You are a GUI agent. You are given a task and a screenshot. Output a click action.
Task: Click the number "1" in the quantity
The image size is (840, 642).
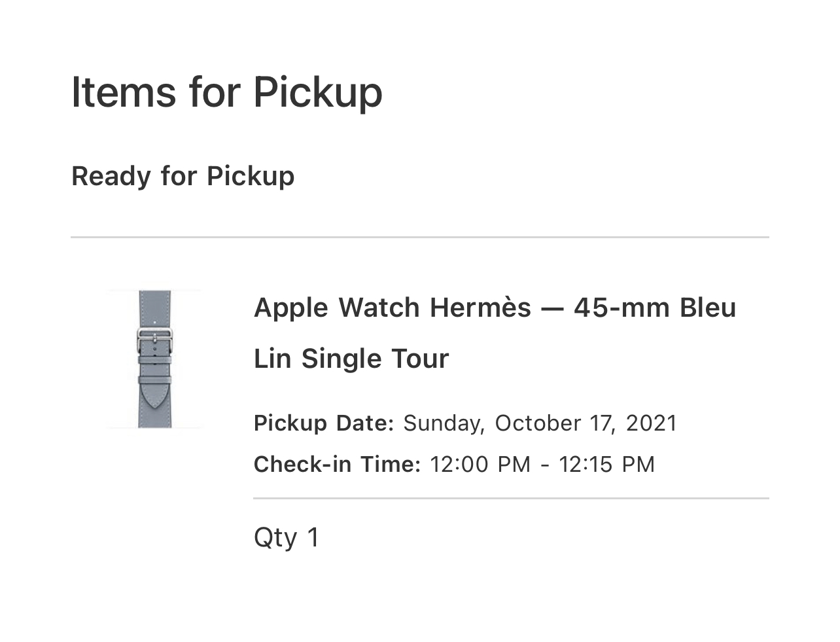click(313, 537)
